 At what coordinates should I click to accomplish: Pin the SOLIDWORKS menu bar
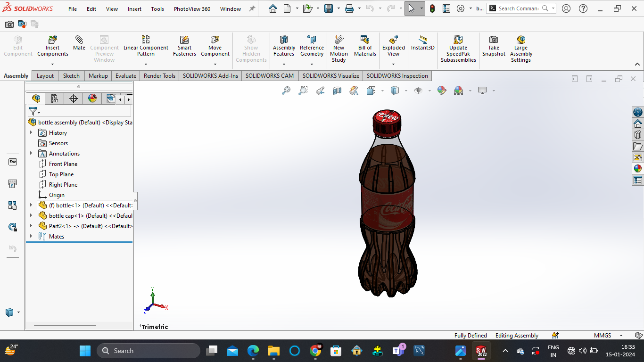point(252,8)
